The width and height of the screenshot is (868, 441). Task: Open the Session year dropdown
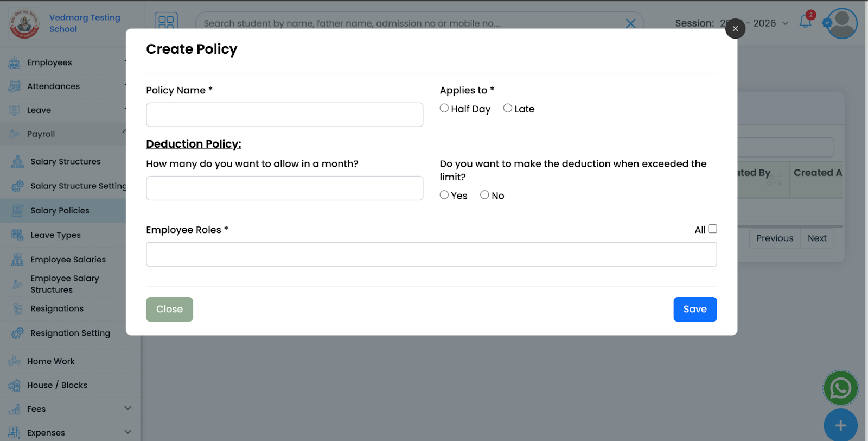pyautogui.click(x=755, y=23)
